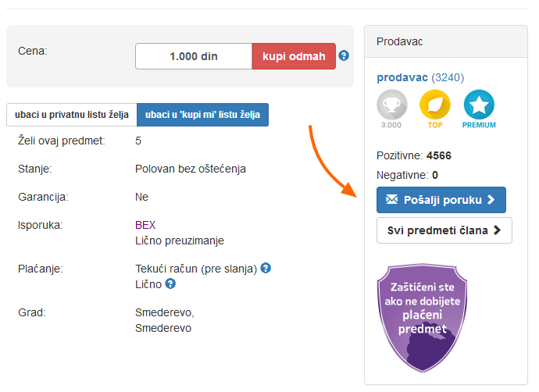Open the BEX delivery link
This screenshot has width=539, height=392.
[x=145, y=225]
